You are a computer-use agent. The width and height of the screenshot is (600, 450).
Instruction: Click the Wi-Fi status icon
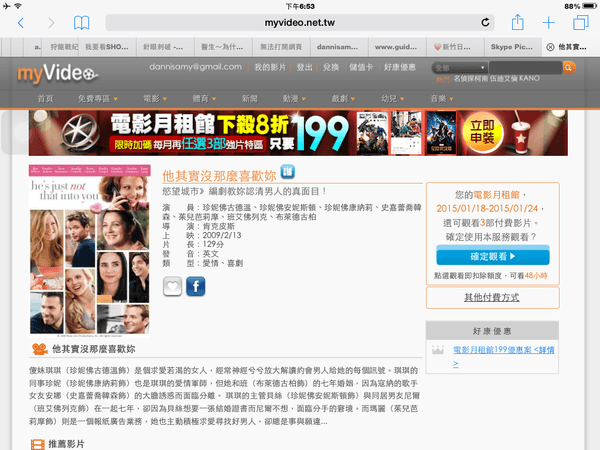pos(18,6)
